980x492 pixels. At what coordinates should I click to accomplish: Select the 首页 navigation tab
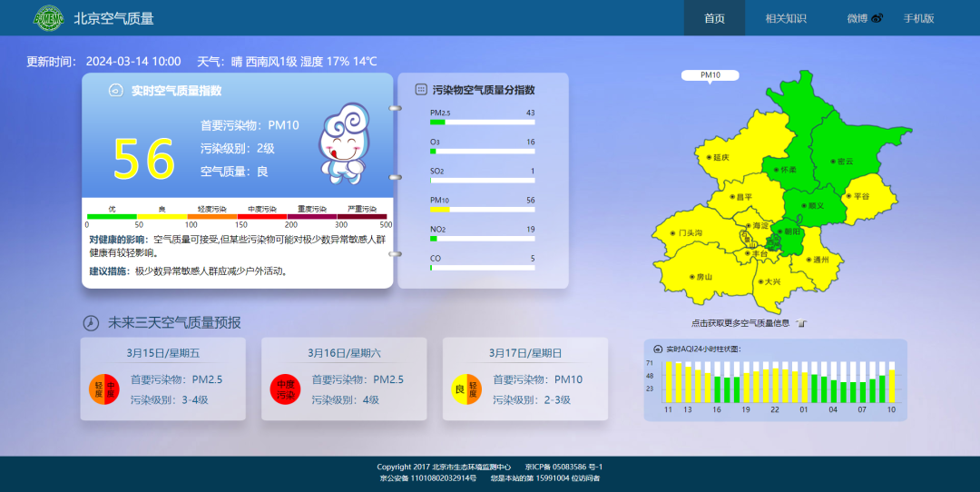coord(714,18)
